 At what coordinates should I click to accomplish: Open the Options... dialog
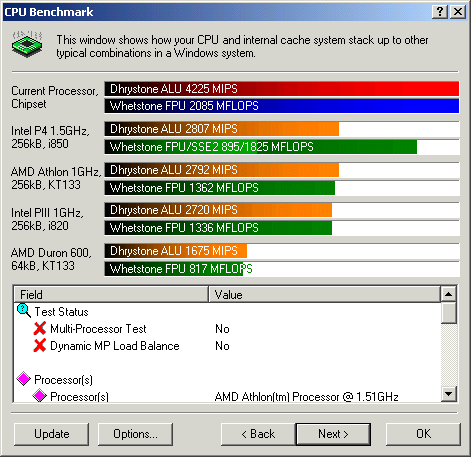[x=135, y=434]
